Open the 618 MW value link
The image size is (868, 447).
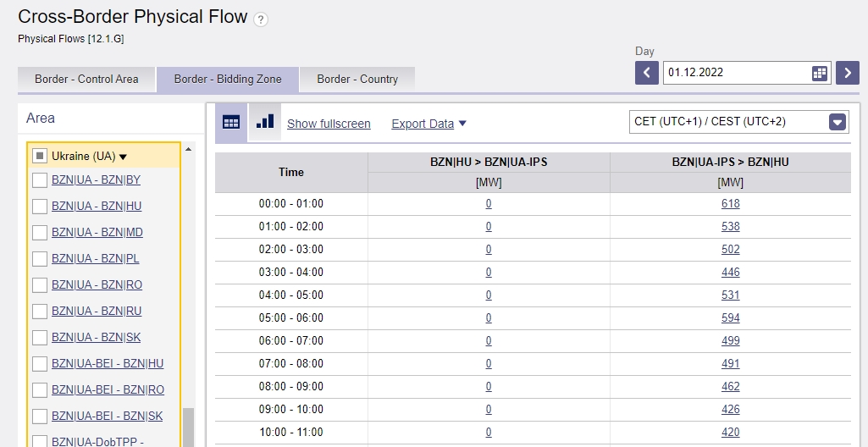pyautogui.click(x=730, y=203)
